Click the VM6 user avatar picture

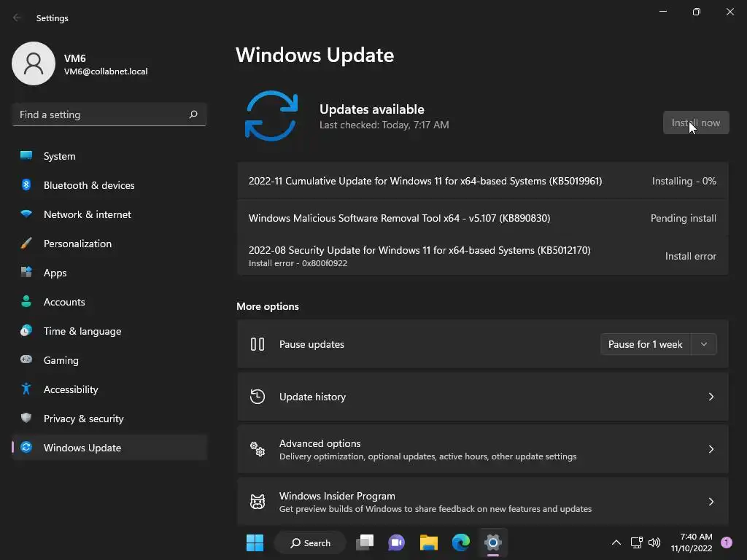tap(34, 63)
